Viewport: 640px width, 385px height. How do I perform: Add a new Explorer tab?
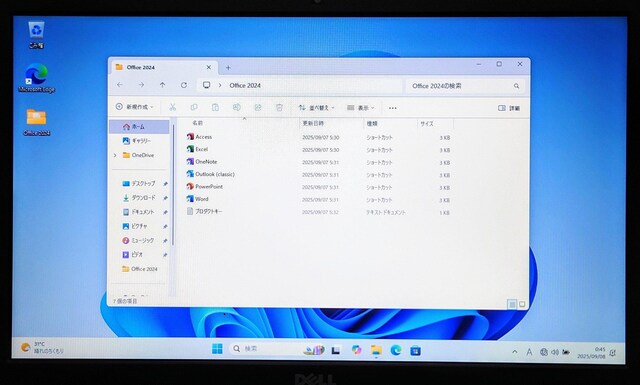pyautogui.click(x=228, y=67)
